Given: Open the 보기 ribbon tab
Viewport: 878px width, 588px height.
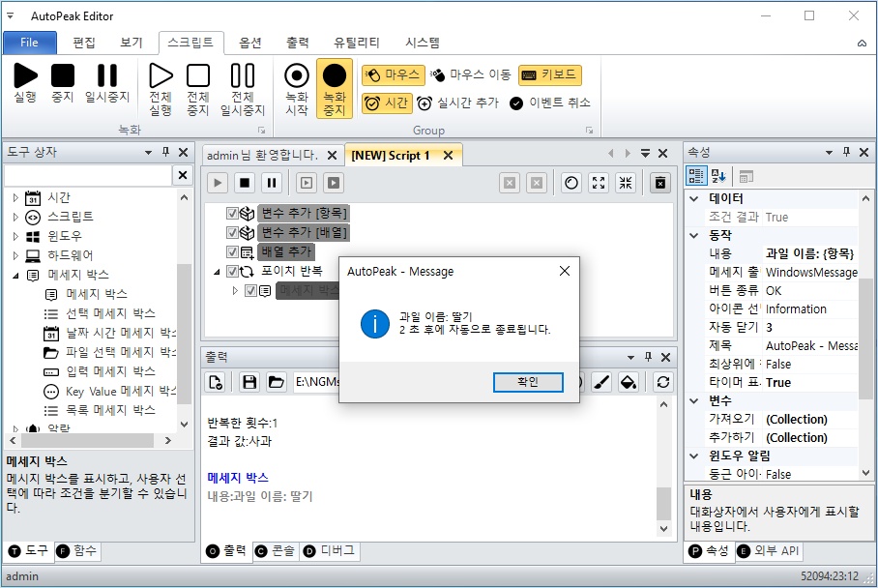Looking at the screenshot, I should click(x=132, y=43).
